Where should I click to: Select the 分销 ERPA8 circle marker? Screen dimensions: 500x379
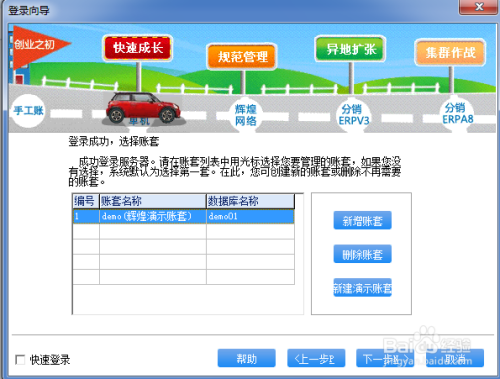pos(458,113)
